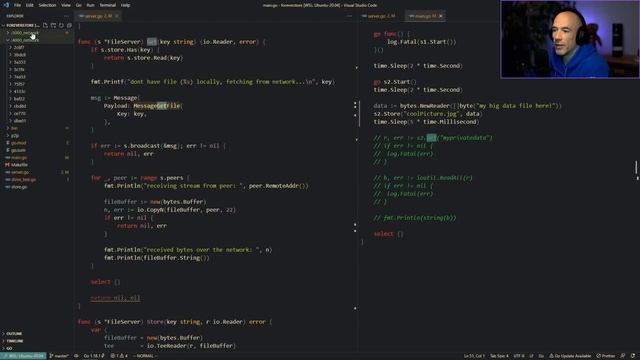
Task: Open server.go in the Explorer tree
Action: pyautogui.click(x=37, y=172)
